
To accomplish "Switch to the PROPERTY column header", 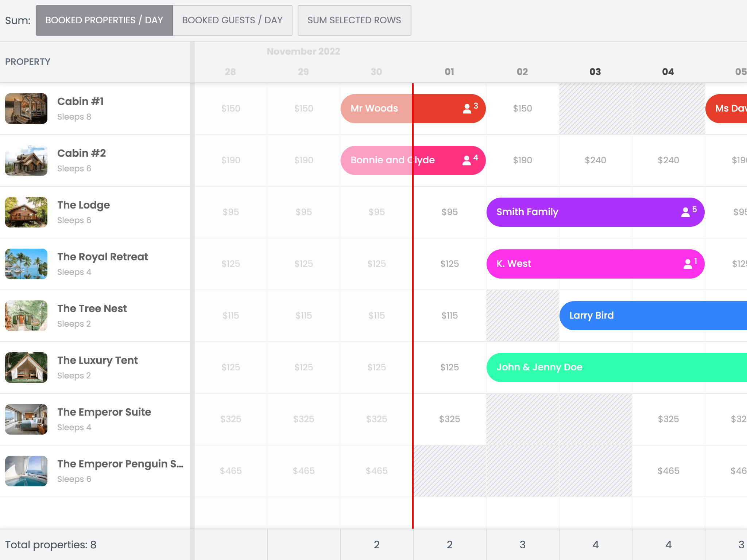I will tap(28, 62).
